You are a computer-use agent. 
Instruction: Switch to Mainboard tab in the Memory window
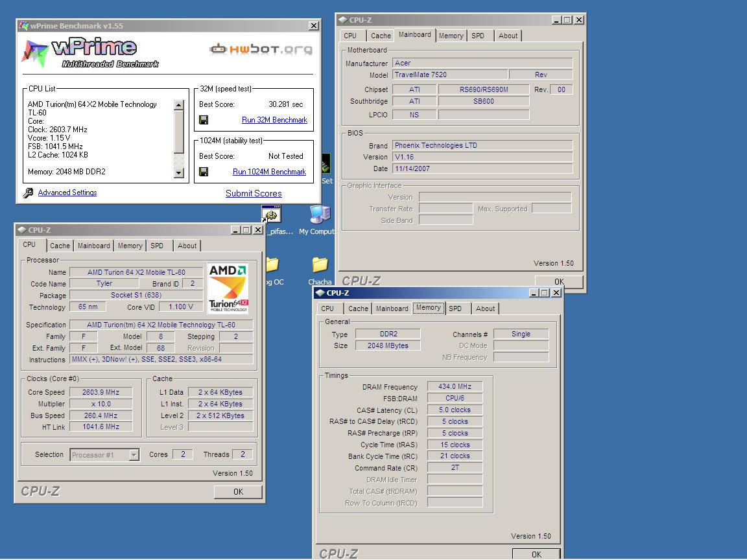point(392,309)
